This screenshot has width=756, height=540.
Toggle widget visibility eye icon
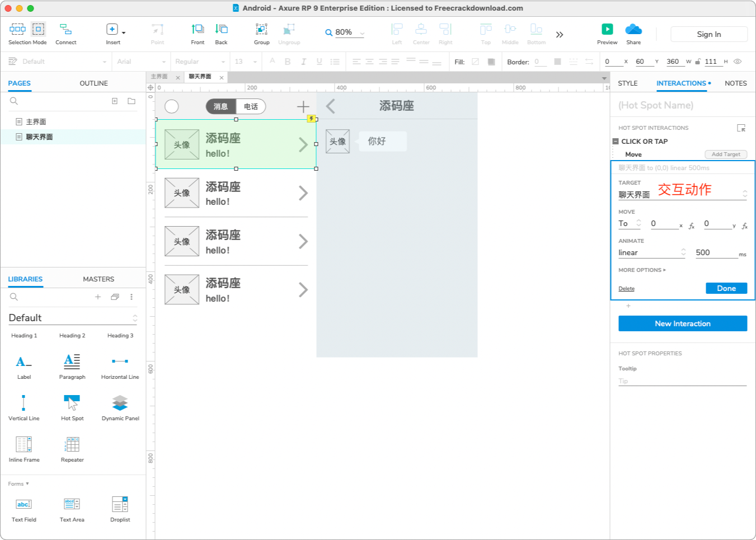(x=738, y=62)
